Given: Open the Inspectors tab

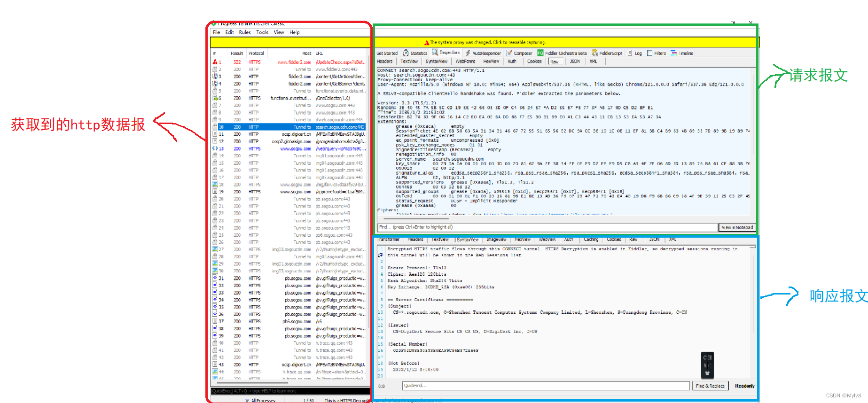Looking at the screenshot, I should [x=446, y=53].
